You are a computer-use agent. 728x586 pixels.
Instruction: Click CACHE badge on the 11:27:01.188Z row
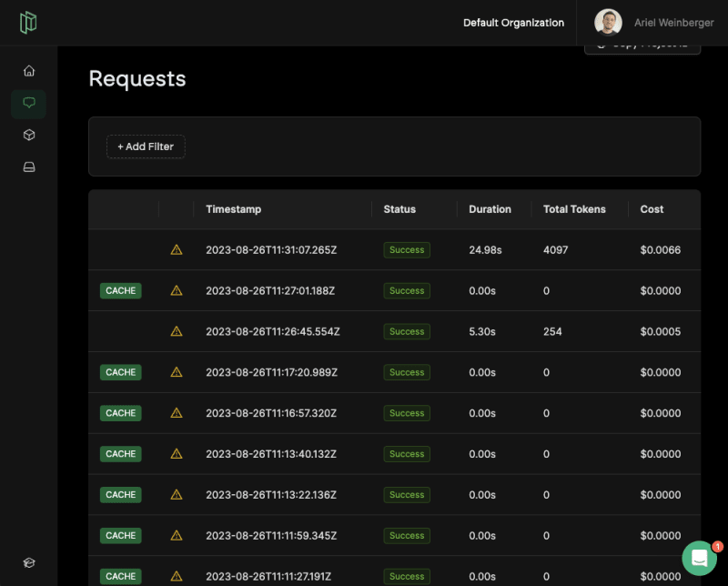121,290
